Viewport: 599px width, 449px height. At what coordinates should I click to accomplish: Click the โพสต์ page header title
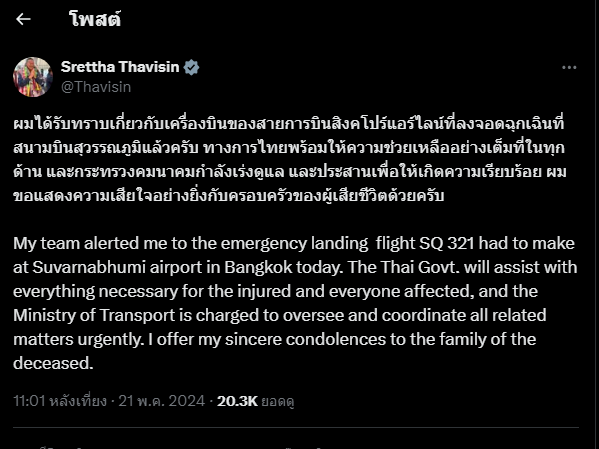95,19
